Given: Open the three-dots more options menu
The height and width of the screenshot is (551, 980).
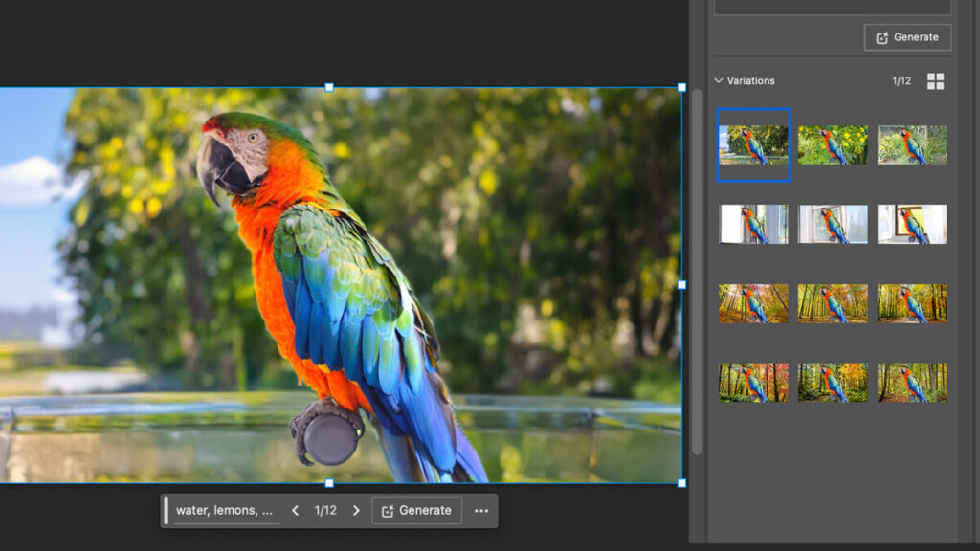Looking at the screenshot, I should point(481,511).
